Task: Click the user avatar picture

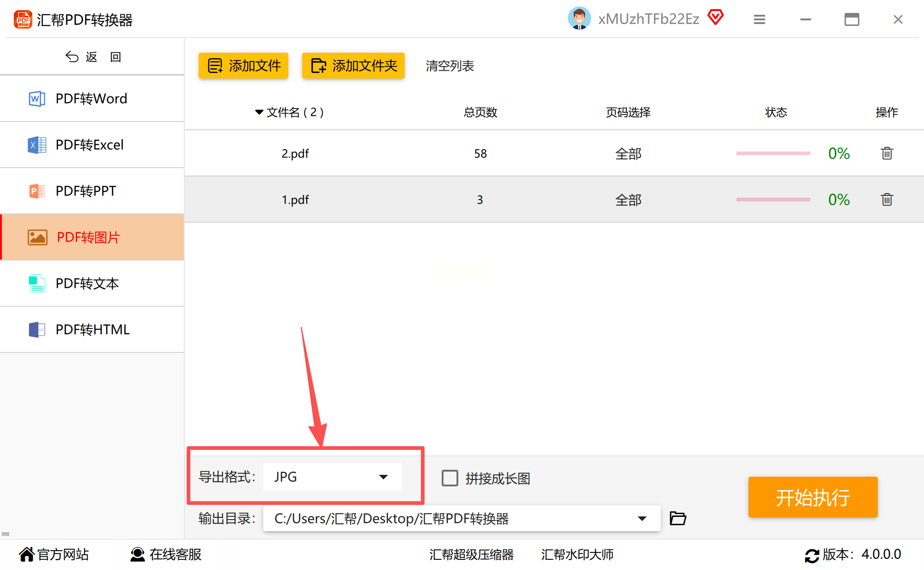Action: [579, 18]
